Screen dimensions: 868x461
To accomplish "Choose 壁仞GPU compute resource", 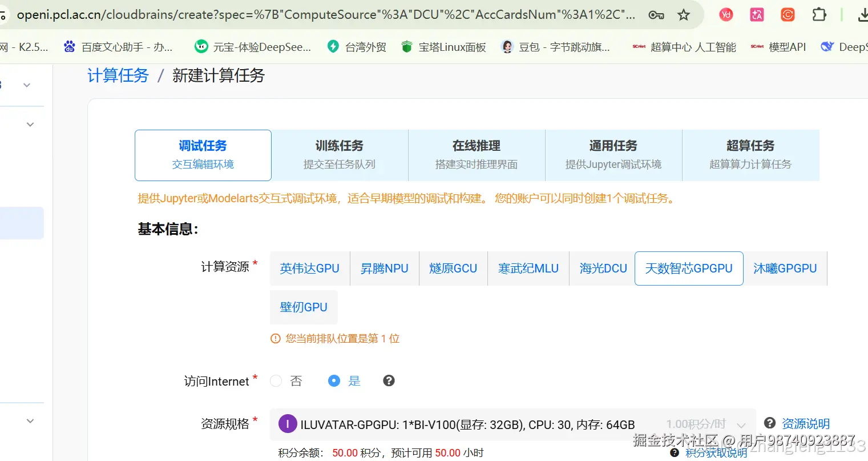I will pyautogui.click(x=304, y=307).
